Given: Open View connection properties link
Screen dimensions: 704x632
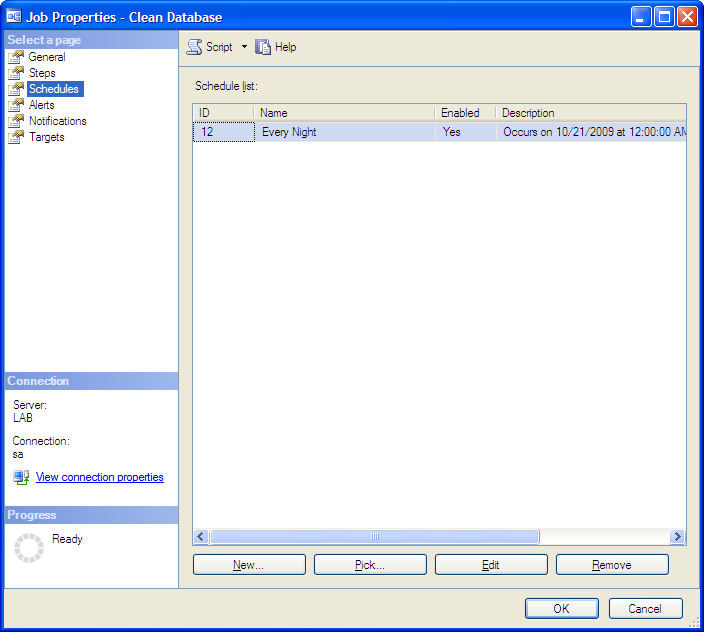Looking at the screenshot, I should tap(100, 478).
